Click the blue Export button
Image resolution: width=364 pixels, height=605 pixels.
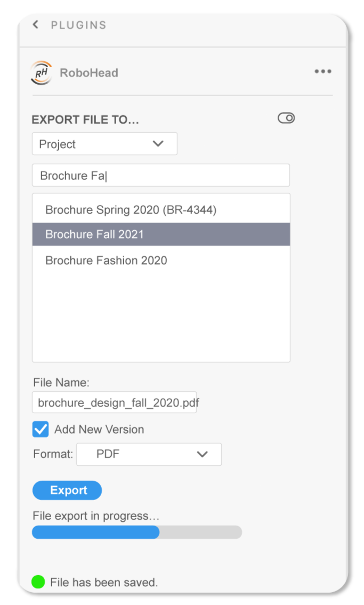coord(67,490)
